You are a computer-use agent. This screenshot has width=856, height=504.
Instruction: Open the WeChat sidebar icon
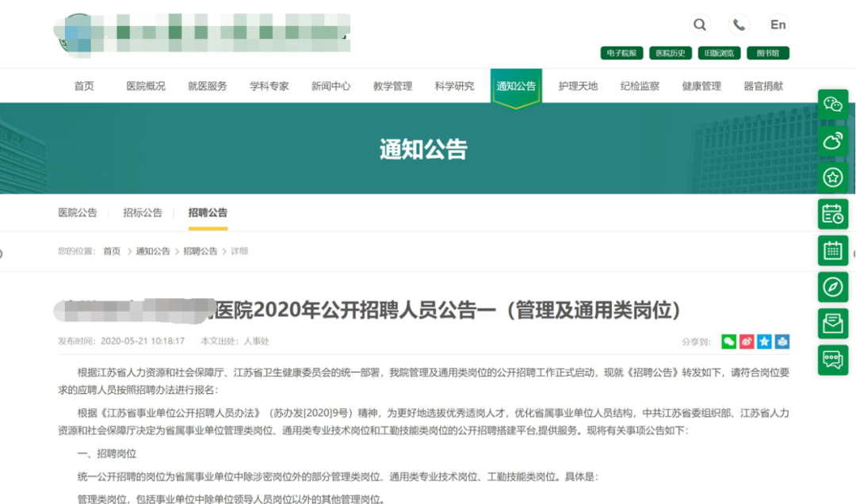[833, 105]
